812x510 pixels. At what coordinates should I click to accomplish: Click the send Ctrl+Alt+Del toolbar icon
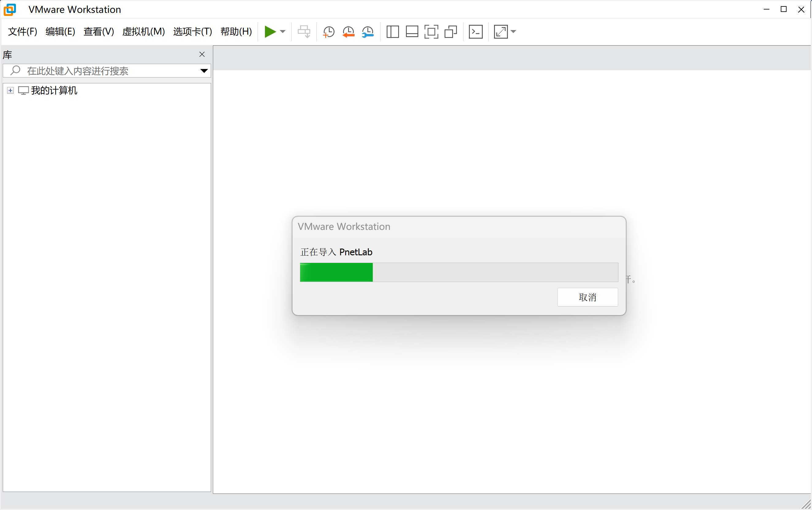(x=304, y=32)
